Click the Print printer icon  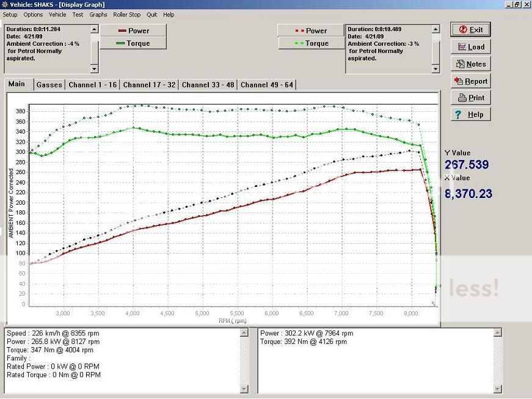pos(462,98)
